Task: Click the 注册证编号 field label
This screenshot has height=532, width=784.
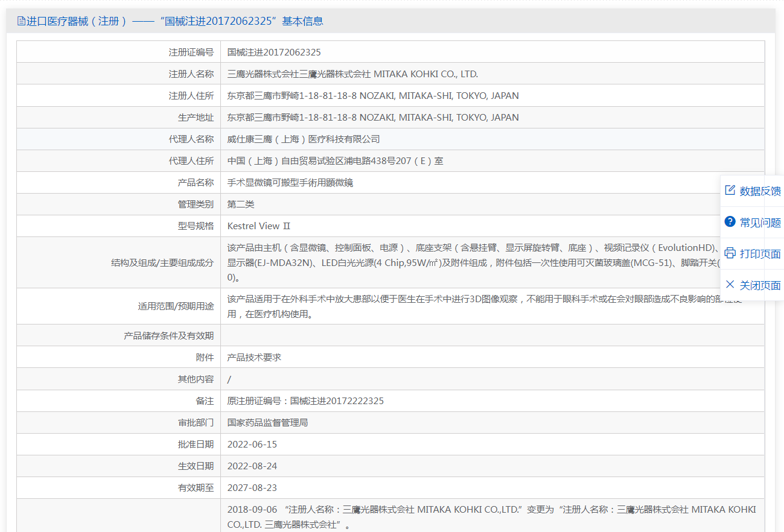Action: (191, 52)
